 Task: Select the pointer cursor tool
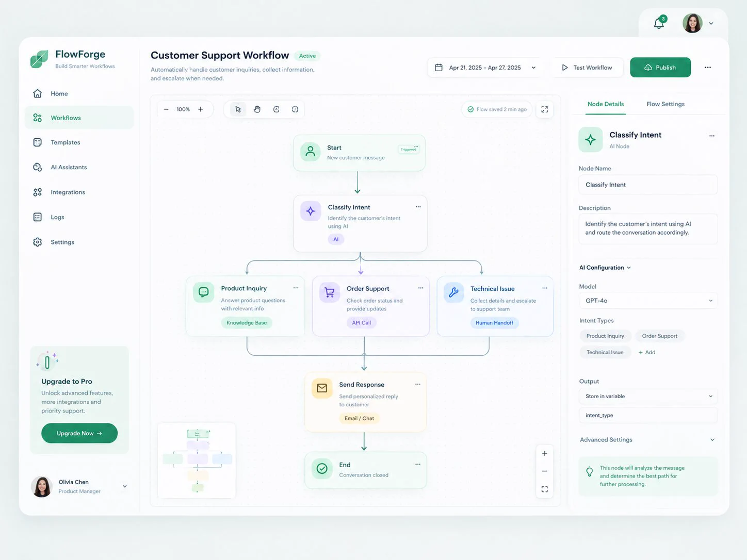coord(238,109)
